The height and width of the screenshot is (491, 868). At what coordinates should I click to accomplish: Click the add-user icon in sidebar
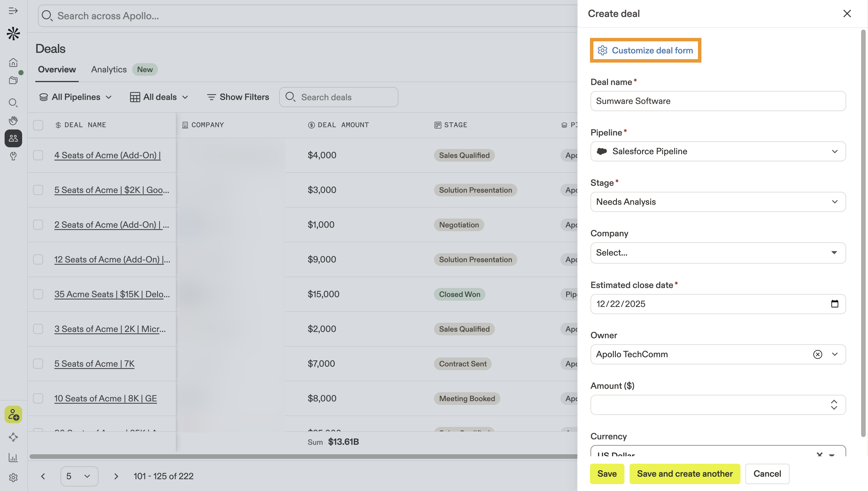(13, 414)
